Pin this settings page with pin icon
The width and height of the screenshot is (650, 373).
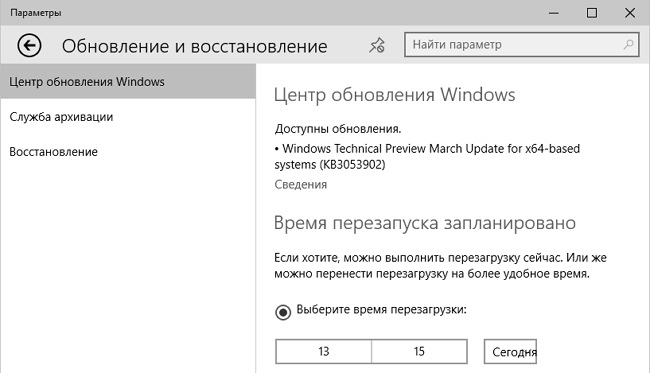click(377, 45)
